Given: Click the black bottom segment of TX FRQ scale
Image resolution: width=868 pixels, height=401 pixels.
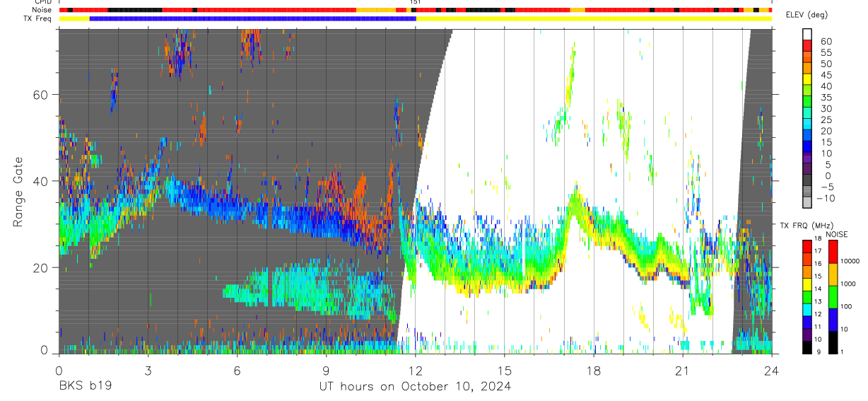Looking at the screenshot, I should click(807, 347).
